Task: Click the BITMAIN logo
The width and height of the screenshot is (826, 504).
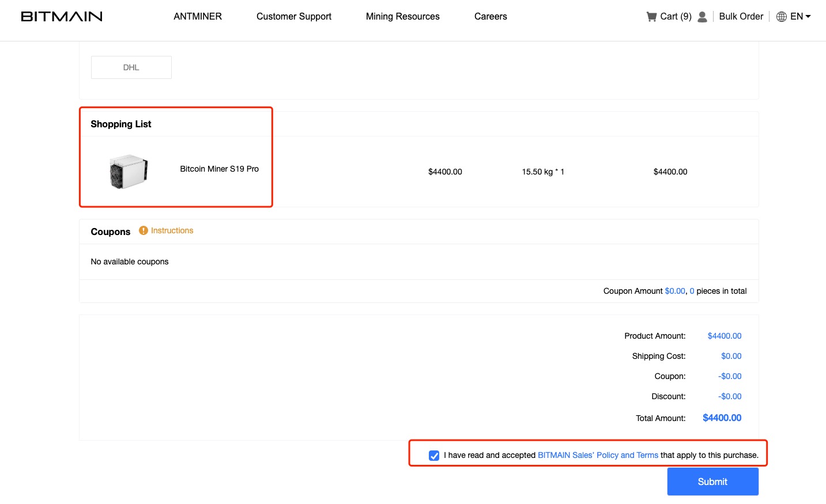Action: click(x=62, y=16)
